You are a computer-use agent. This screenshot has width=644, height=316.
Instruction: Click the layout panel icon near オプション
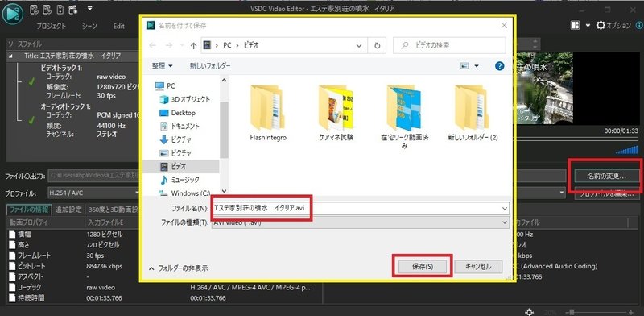(x=575, y=25)
